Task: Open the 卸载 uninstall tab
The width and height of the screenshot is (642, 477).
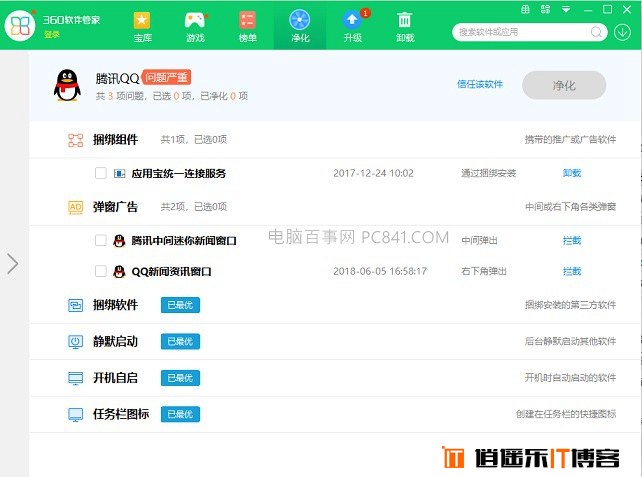Action: point(405,27)
